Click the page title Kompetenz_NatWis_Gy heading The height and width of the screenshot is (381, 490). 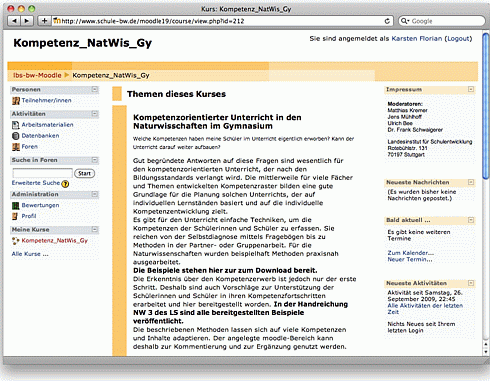[x=83, y=43]
